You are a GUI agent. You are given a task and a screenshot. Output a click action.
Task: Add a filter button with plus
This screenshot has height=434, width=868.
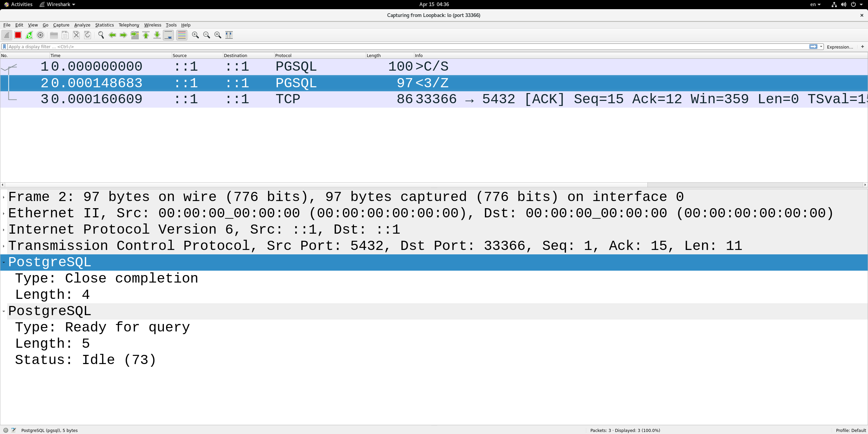pyautogui.click(x=863, y=47)
